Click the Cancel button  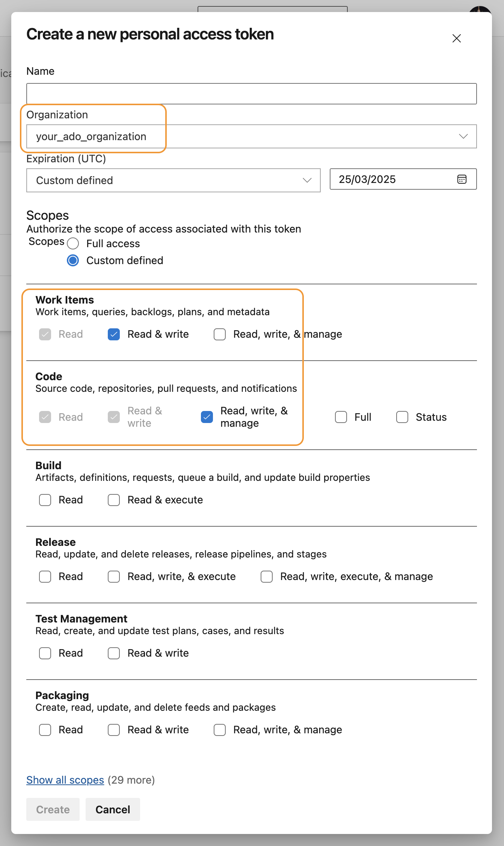(x=113, y=809)
